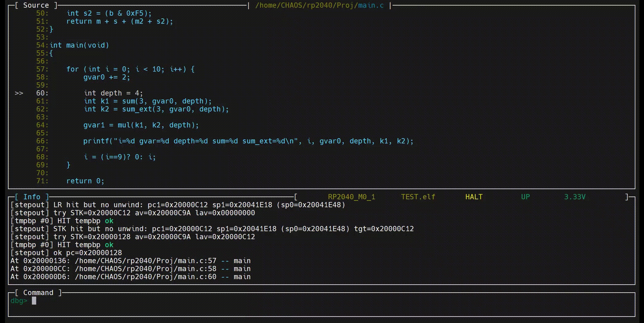Screen dimensions: 644x323
Task: Focus the dbg> command input field
Action: pyautogui.click(x=184, y=301)
